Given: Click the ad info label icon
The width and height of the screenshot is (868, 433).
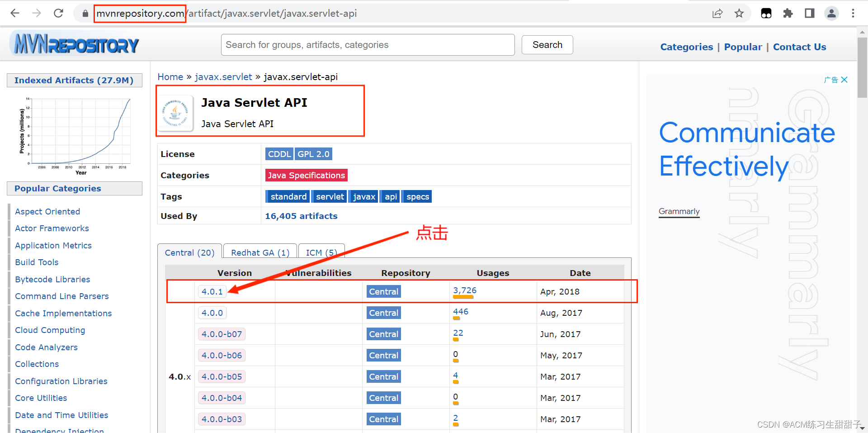Looking at the screenshot, I should [831, 80].
